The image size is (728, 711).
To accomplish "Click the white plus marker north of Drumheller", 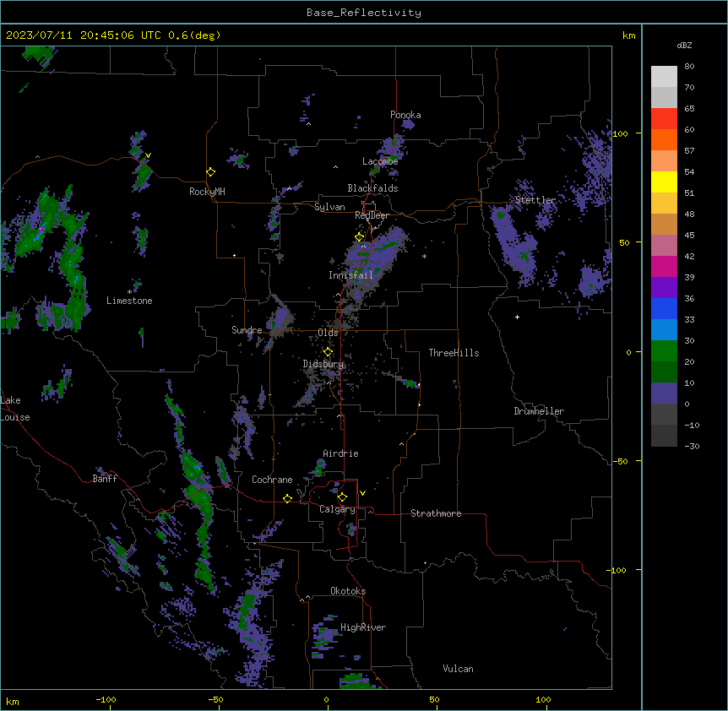I will (x=517, y=317).
